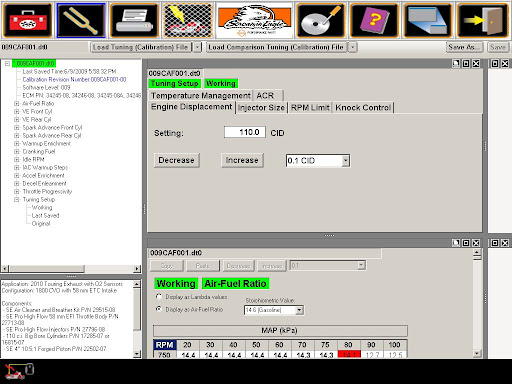Select Display as Lambda values option

tap(159, 296)
